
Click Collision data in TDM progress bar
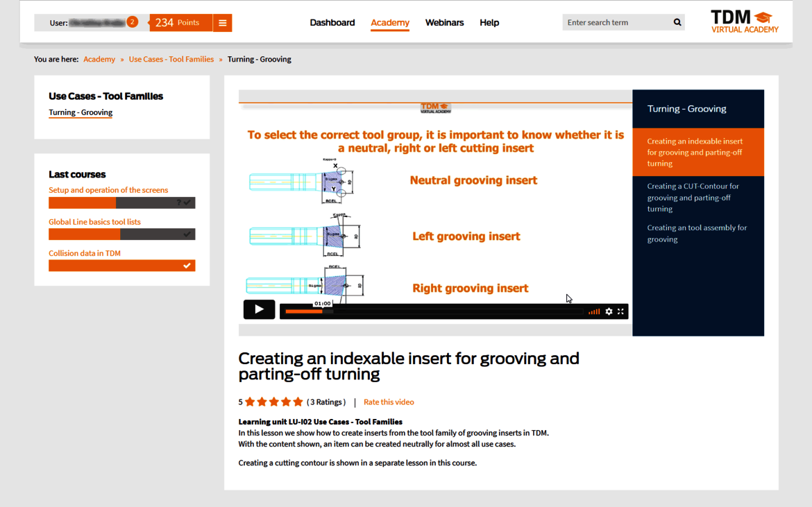coord(121,266)
